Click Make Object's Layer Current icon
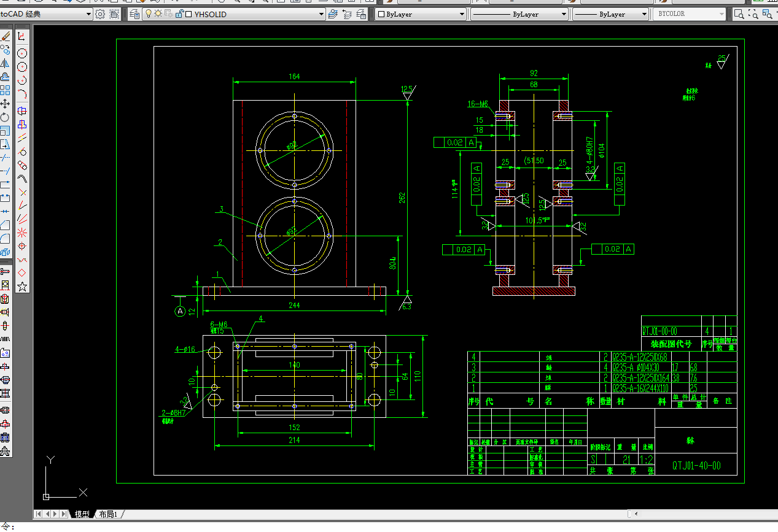The image size is (778, 532). pyautogui.click(x=333, y=14)
